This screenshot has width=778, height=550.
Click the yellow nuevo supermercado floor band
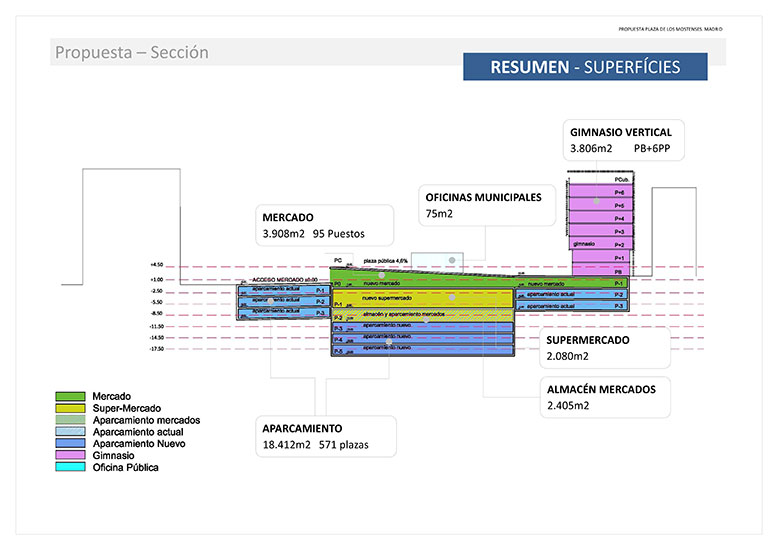pos(420,298)
